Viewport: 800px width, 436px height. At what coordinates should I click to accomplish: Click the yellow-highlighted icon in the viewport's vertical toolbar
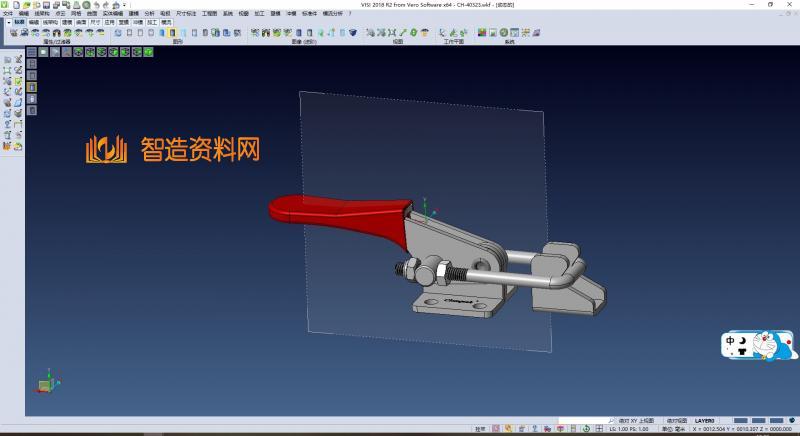tap(32, 87)
